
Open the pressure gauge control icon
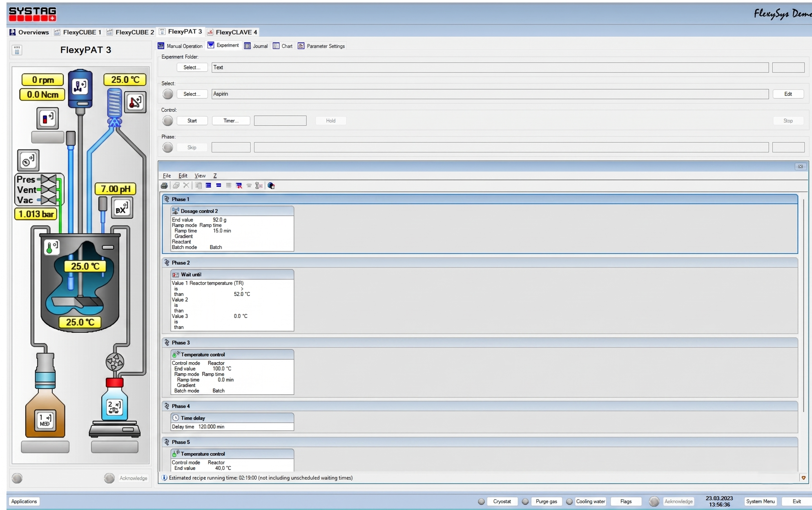[x=28, y=160]
